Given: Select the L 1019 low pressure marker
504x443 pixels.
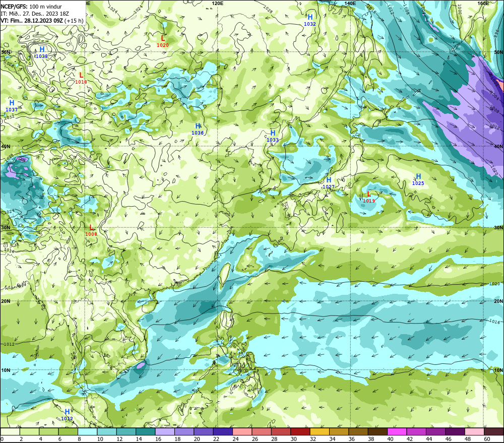Looking at the screenshot, I should click(x=369, y=197).
